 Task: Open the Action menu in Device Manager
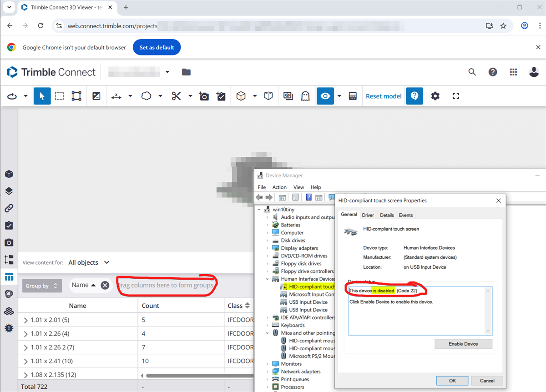coord(279,187)
